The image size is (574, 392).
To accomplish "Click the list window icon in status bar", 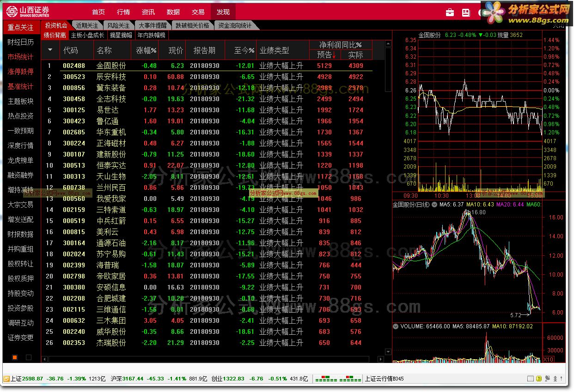I will pyautogui.click(x=530, y=379).
